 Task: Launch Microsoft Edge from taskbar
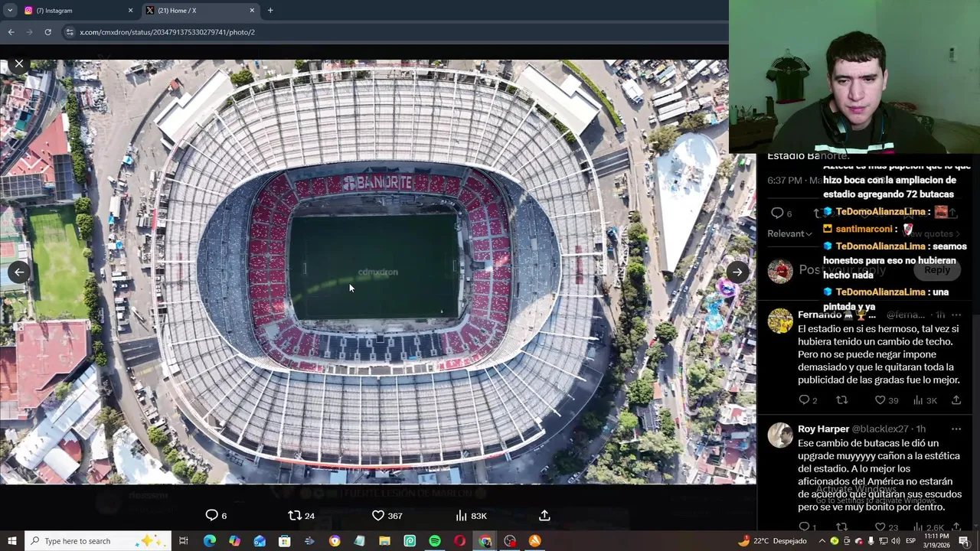point(209,541)
